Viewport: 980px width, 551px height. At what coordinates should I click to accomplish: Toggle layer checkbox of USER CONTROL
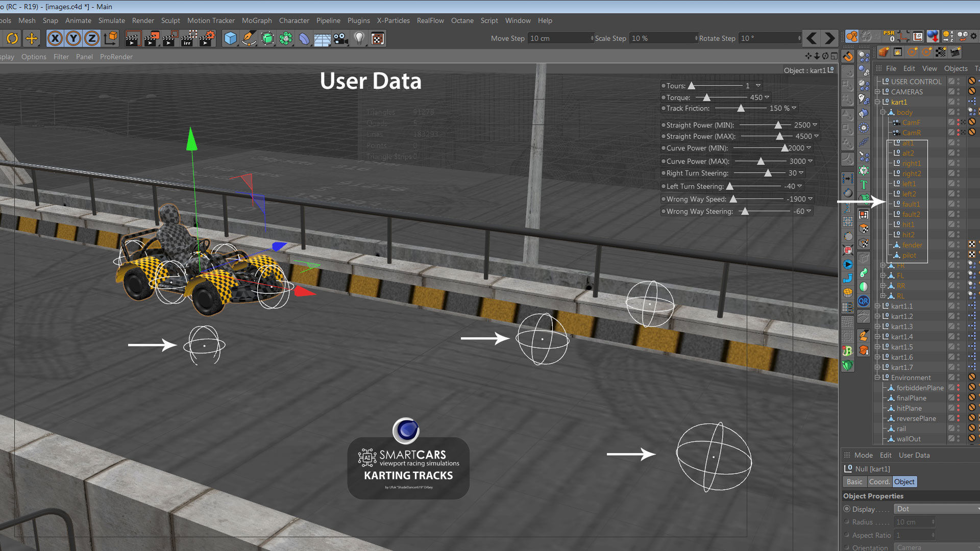(951, 82)
